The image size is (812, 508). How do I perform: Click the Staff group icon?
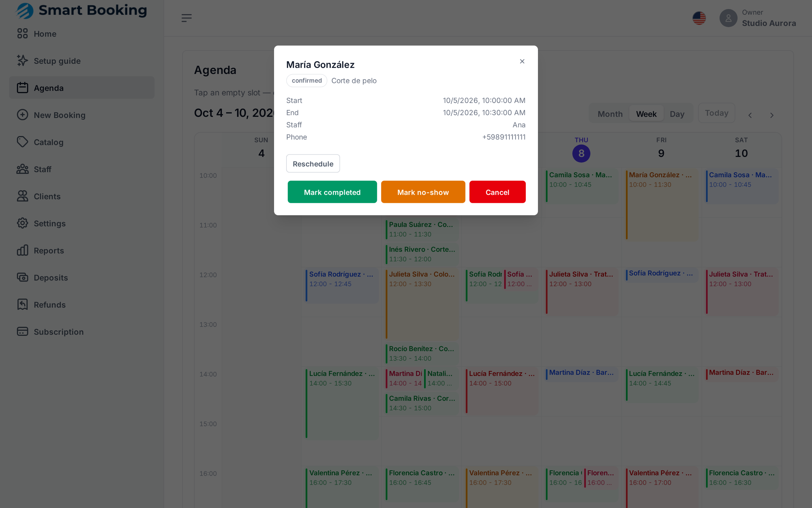click(23, 169)
